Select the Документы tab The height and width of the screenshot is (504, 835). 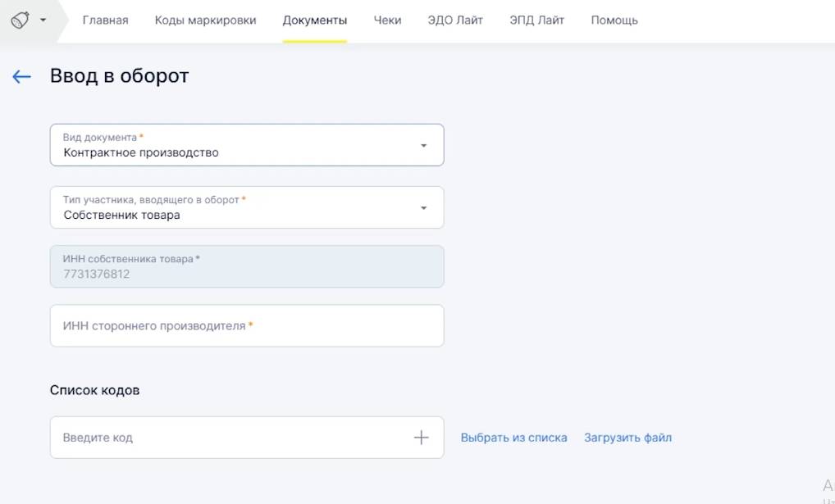[x=315, y=20]
